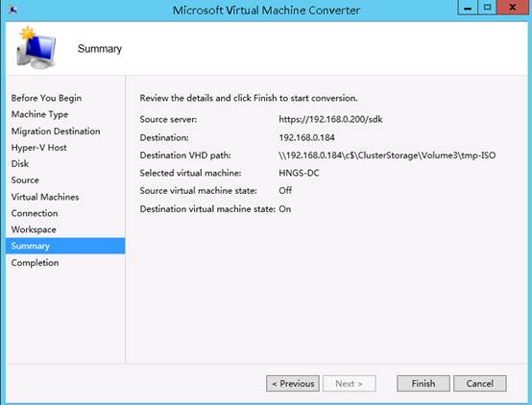
Task: Select the Disk step
Action: [x=19, y=163]
